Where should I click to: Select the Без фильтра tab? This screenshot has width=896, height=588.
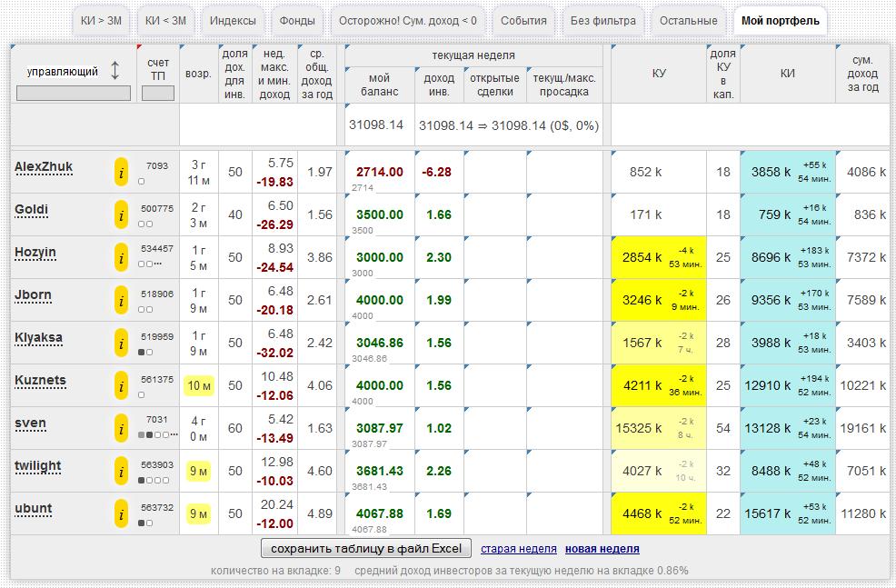(602, 21)
